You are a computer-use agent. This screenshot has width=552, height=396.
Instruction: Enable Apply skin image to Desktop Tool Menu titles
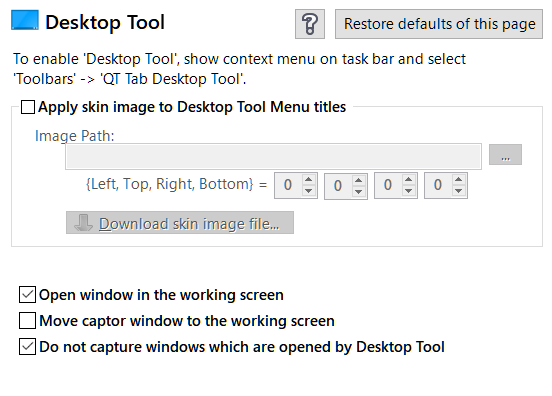click(28, 107)
